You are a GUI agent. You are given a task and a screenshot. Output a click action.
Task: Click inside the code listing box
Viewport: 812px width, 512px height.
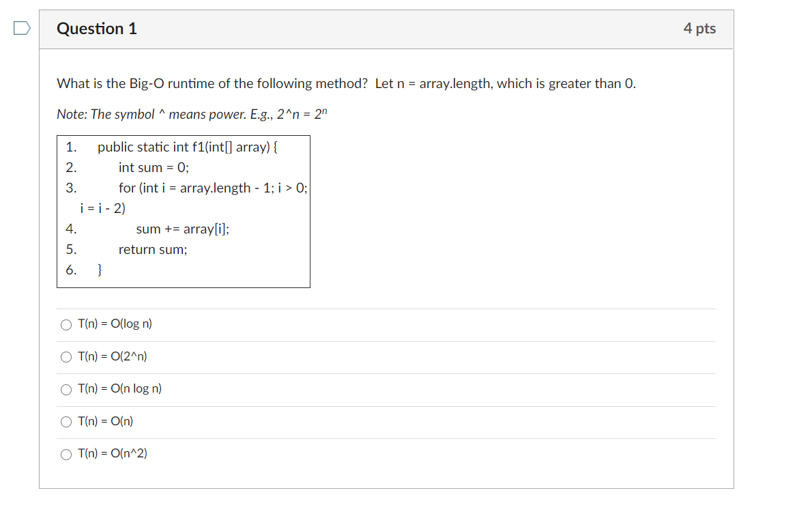pos(183,212)
